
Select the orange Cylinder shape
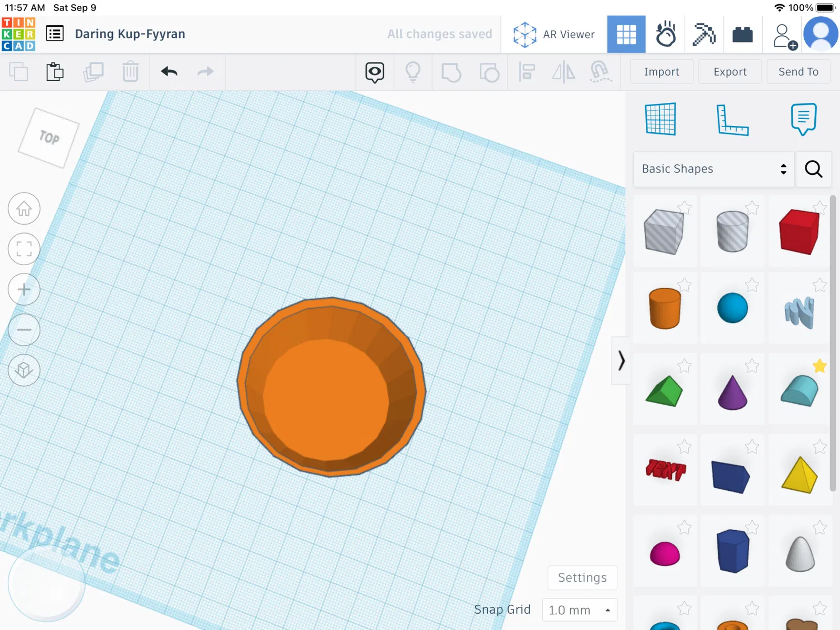(x=665, y=308)
